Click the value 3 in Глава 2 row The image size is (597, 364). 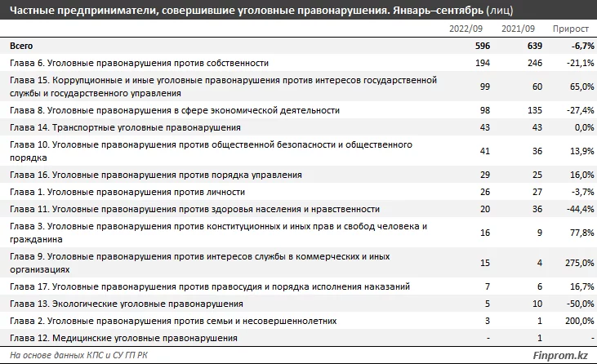[x=488, y=321]
